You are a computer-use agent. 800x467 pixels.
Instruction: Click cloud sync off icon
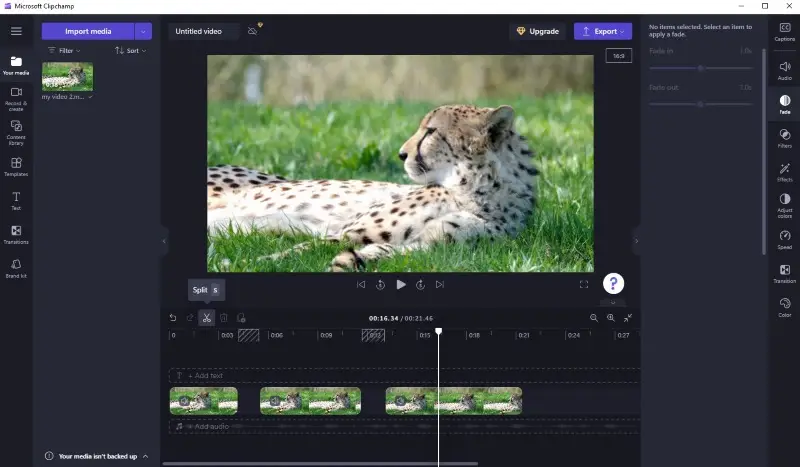coord(253,31)
